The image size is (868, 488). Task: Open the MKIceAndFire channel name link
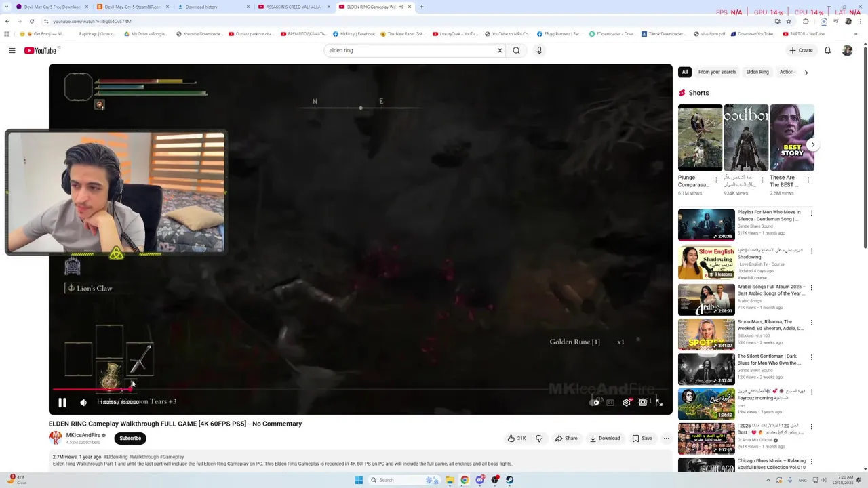click(x=83, y=435)
